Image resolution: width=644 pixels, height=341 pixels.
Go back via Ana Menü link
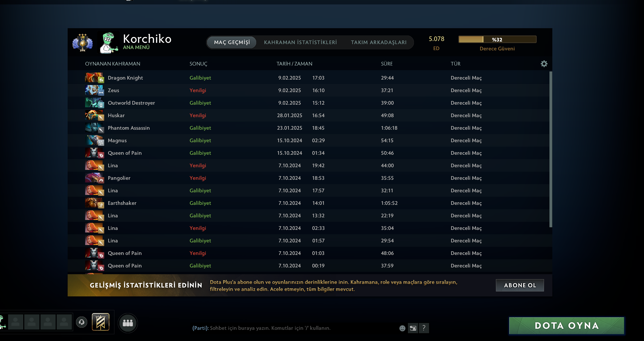(136, 47)
